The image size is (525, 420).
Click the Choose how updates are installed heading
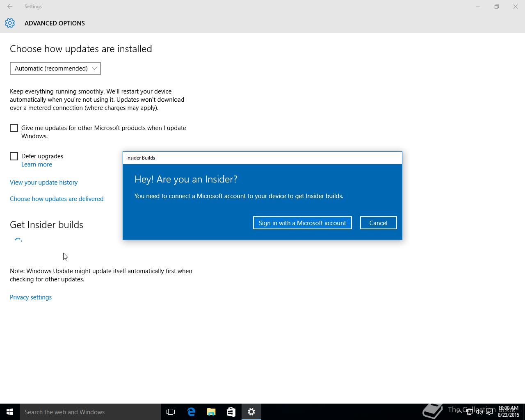(81, 49)
